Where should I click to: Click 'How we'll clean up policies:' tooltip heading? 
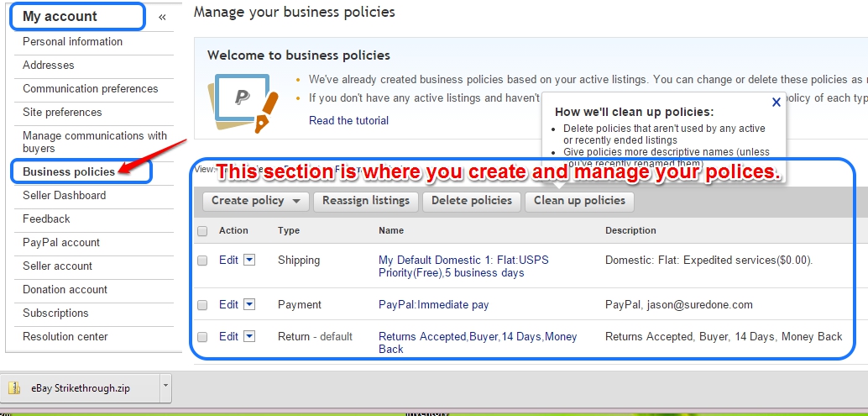[x=635, y=112]
